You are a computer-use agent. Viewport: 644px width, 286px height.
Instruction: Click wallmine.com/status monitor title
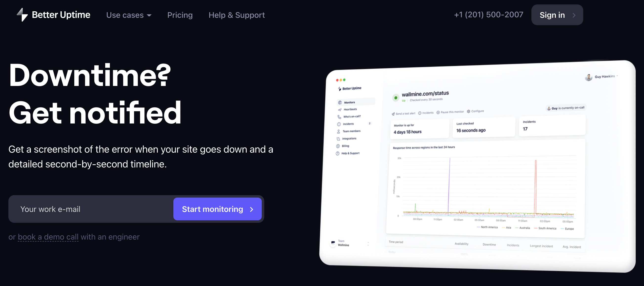click(x=425, y=94)
